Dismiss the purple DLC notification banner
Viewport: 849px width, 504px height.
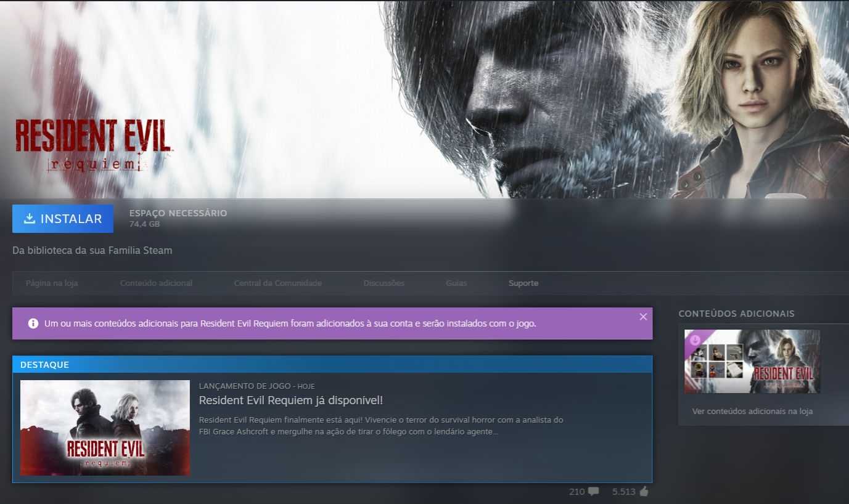(643, 317)
